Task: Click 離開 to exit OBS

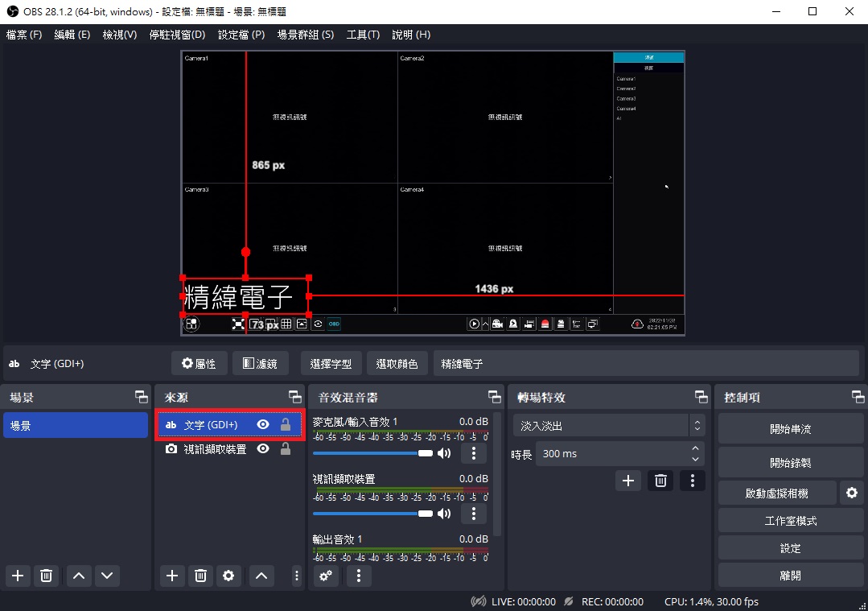Action: coord(791,576)
